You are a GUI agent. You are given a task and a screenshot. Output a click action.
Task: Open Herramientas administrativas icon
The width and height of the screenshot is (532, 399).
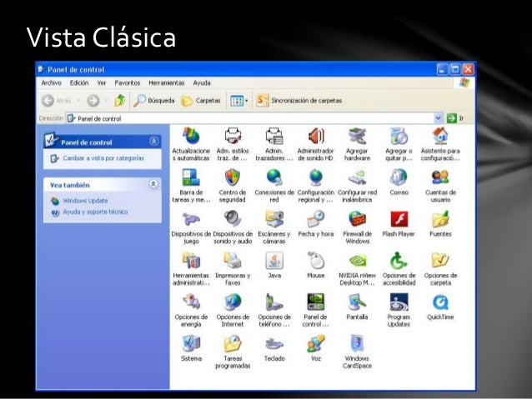pos(191,261)
